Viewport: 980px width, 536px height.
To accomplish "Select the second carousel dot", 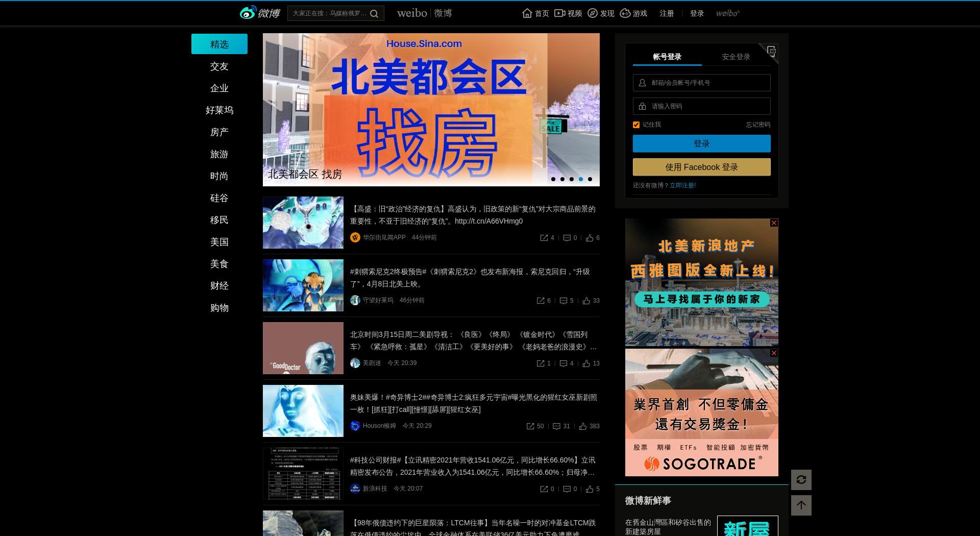I will point(562,179).
